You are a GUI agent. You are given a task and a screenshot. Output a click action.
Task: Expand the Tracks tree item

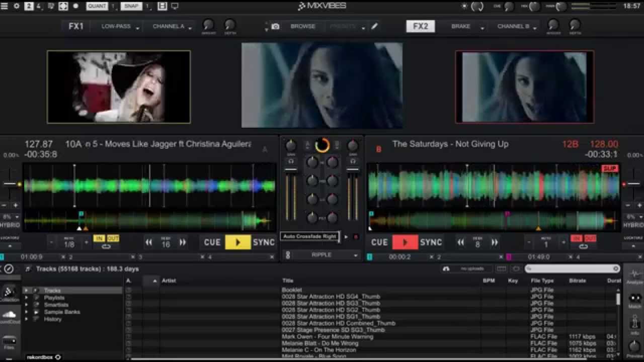[26, 291]
